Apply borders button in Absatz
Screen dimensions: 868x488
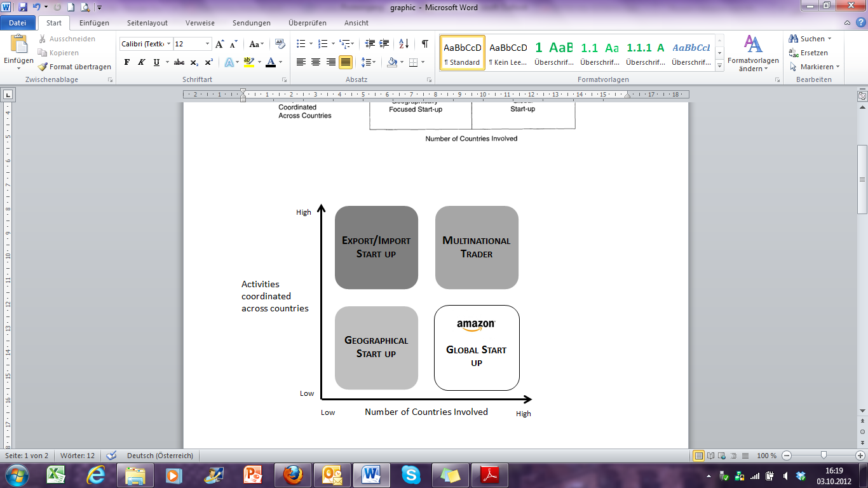pyautogui.click(x=413, y=62)
